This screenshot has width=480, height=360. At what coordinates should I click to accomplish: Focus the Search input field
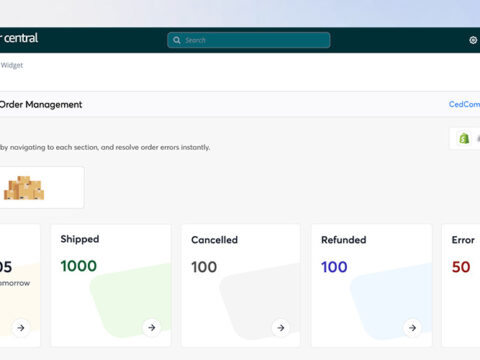point(249,40)
